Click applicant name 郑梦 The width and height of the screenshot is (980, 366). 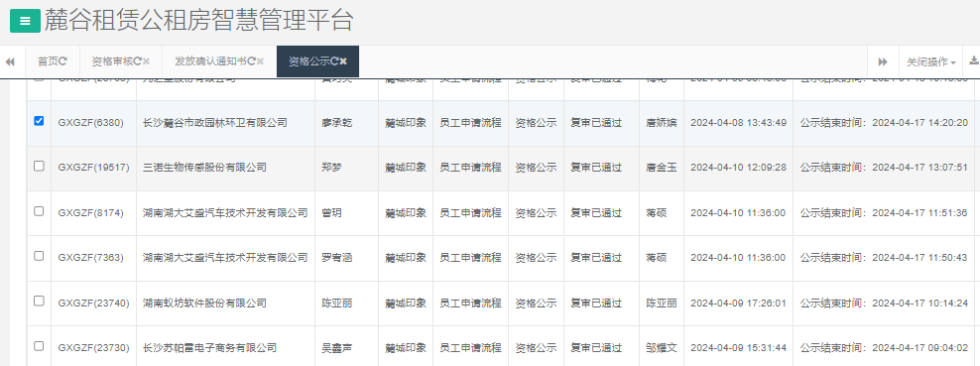tap(332, 168)
